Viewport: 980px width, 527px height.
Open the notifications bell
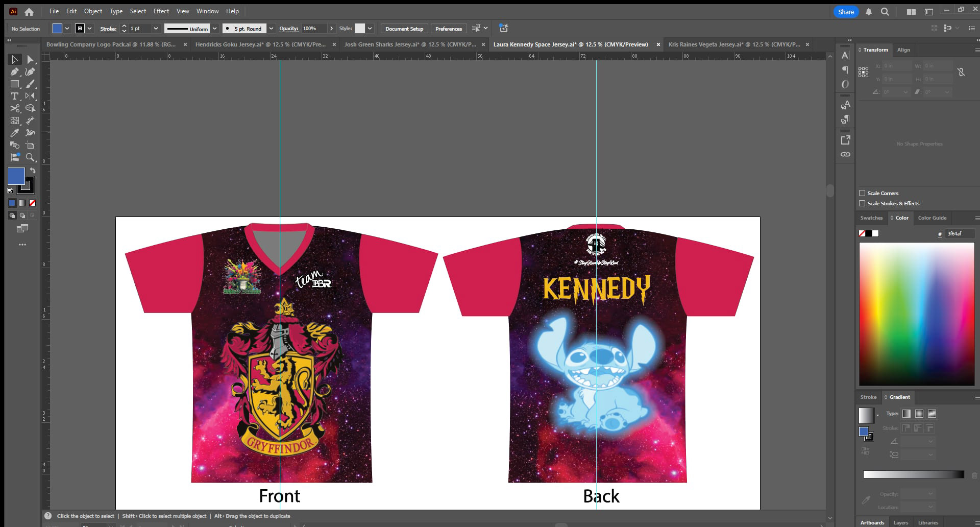click(868, 12)
